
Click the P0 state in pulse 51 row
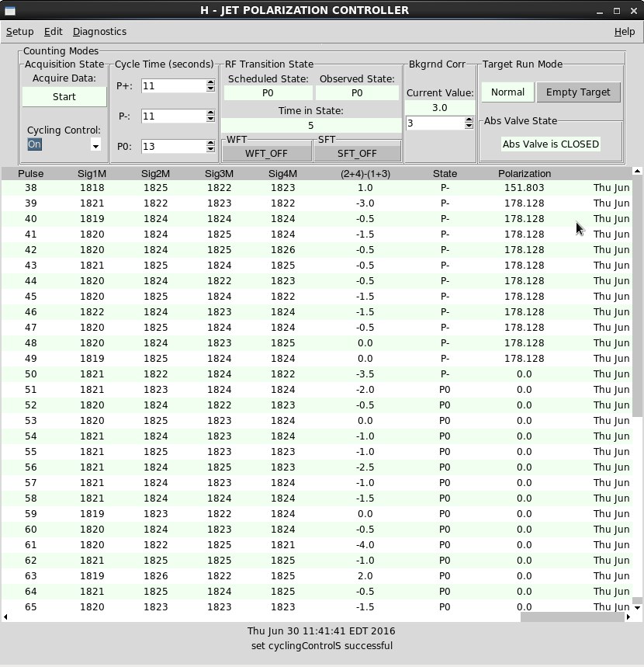point(445,390)
